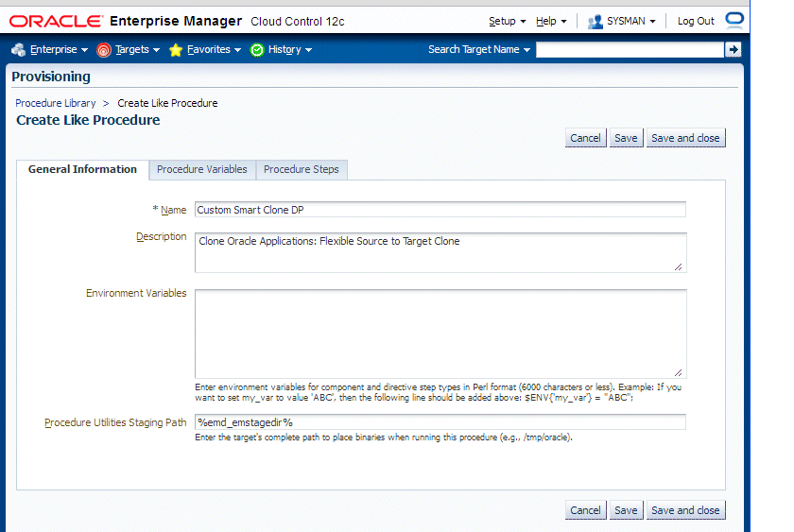794x532 pixels.
Task: Click the Enterprise menu icon
Action: tap(19, 49)
